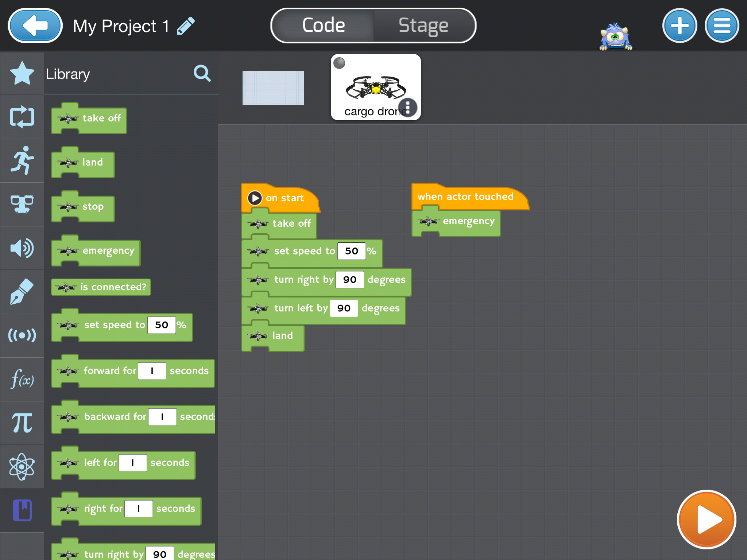The height and width of the screenshot is (560, 747).
Task: Select the pen drawing category
Action: pyautogui.click(x=21, y=292)
